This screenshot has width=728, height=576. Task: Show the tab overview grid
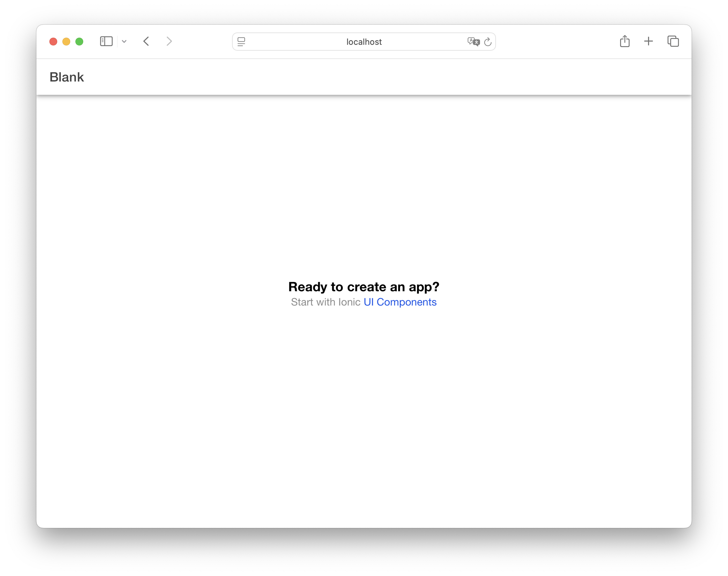(x=673, y=41)
